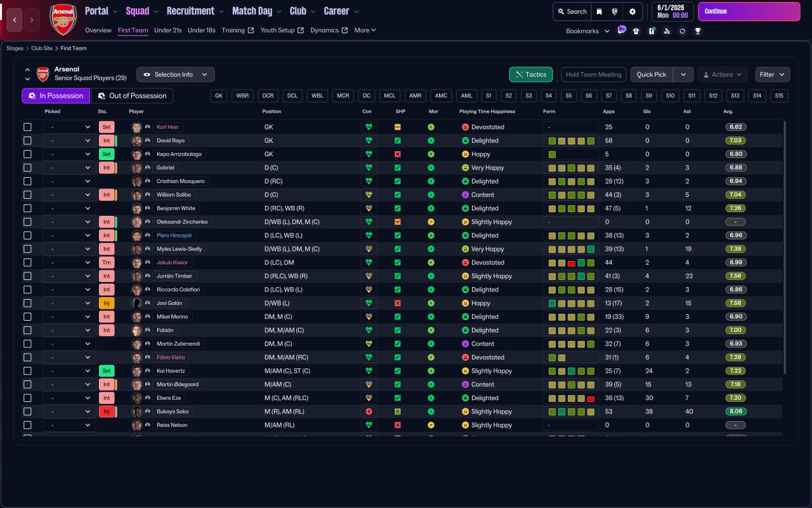Image resolution: width=812 pixels, height=508 pixels.
Task: Go forward with the right arrow button
Action: (x=32, y=20)
